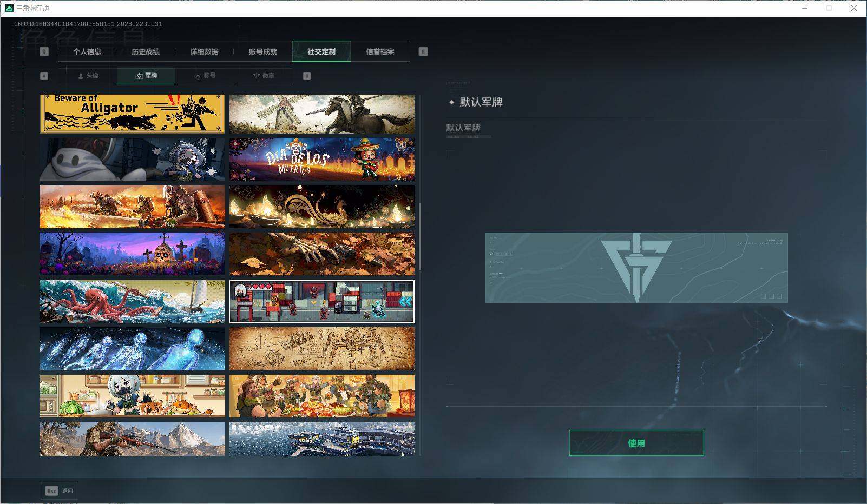Click the 默认军牌 heading text
This screenshot has width=867, height=504.
point(481,102)
